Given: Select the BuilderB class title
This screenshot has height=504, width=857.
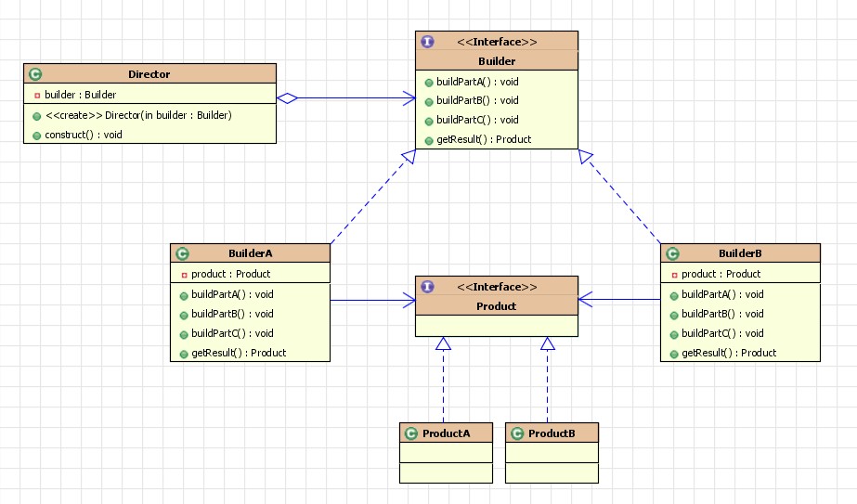Looking at the screenshot, I should coord(740,253).
